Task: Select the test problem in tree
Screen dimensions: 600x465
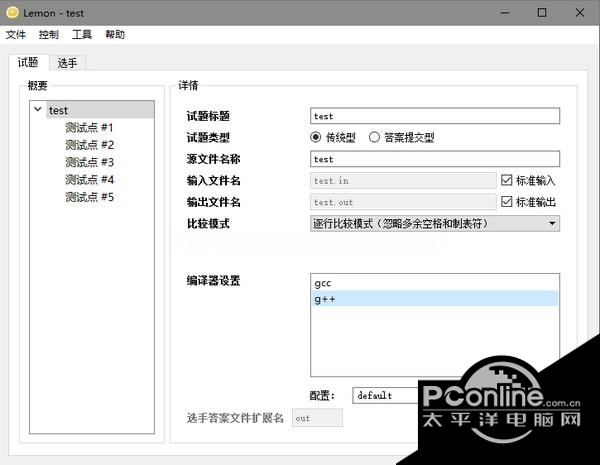Action: [100, 110]
